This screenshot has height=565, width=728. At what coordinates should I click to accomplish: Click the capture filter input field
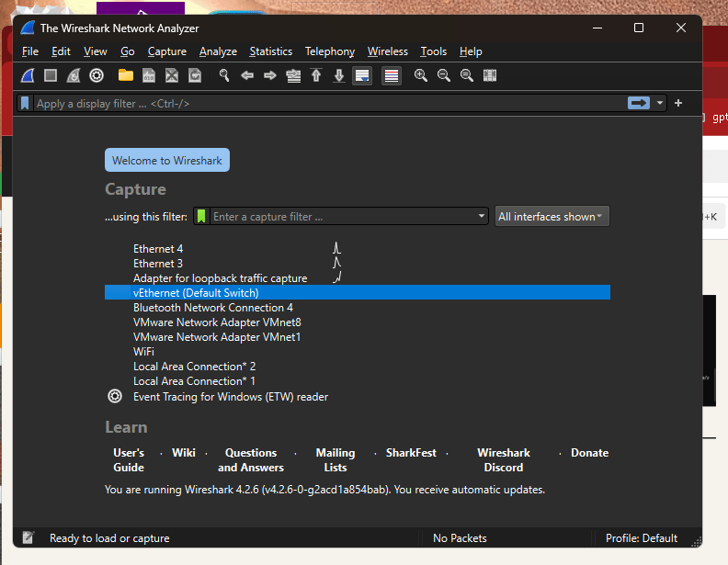(343, 217)
